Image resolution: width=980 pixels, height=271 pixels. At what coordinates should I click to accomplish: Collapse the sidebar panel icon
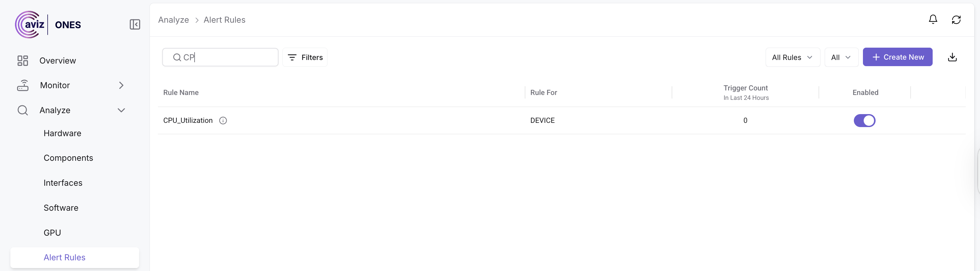(135, 25)
